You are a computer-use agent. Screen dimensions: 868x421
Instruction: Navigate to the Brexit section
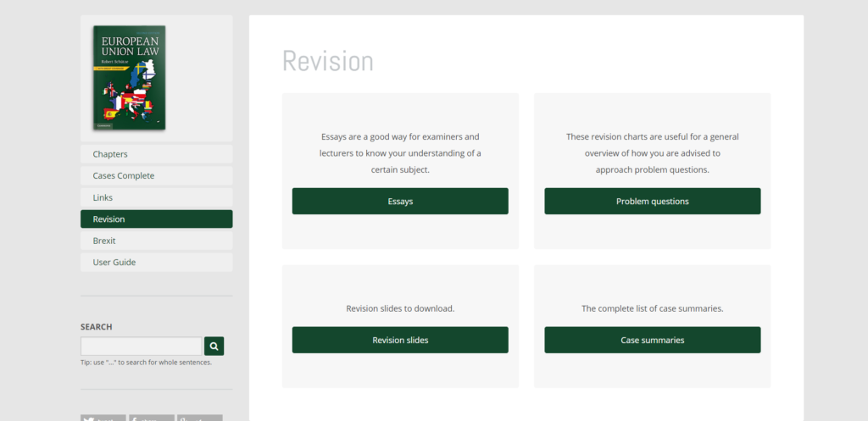pos(156,241)
